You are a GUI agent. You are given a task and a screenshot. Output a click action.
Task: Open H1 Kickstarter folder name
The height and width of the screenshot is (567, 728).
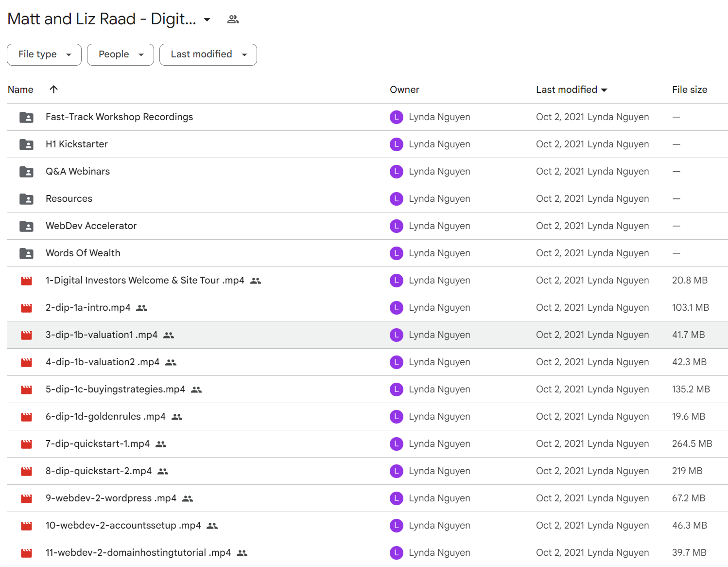coord(77,144)
